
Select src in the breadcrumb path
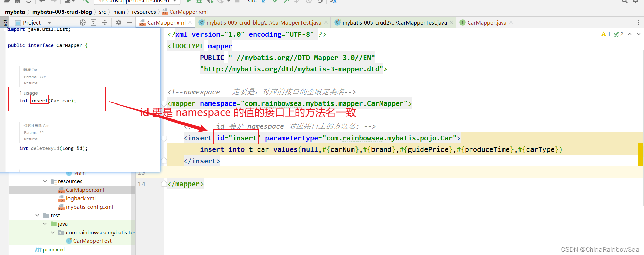click(102, 12)
